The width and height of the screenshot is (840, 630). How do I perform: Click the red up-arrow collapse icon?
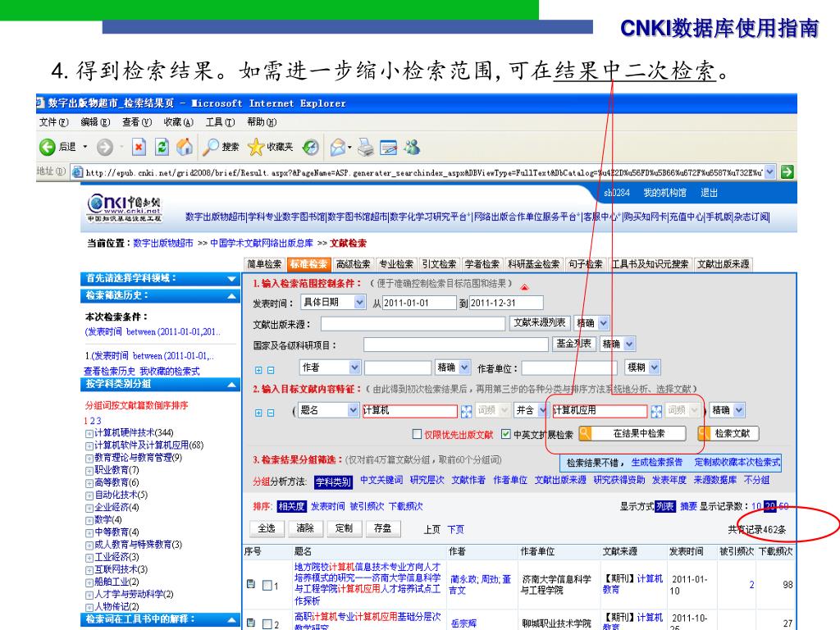(524, 287)
